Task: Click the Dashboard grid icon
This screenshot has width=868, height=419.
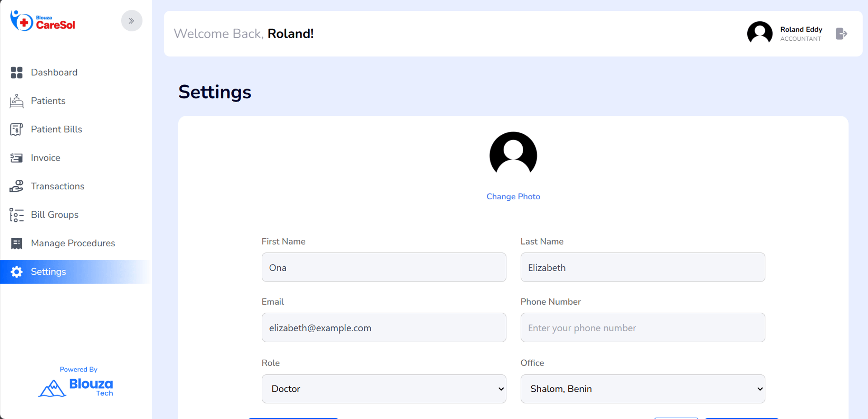Action: (17, 72)
